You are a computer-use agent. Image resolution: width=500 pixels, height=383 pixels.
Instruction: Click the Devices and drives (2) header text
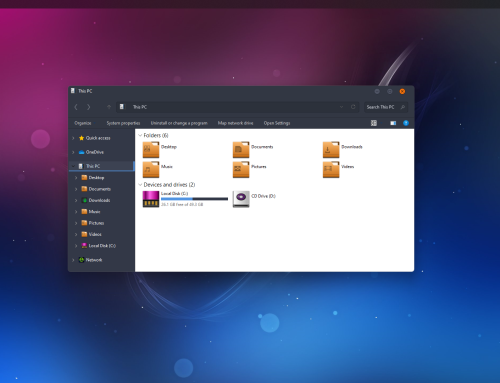[x=169, y=185]
